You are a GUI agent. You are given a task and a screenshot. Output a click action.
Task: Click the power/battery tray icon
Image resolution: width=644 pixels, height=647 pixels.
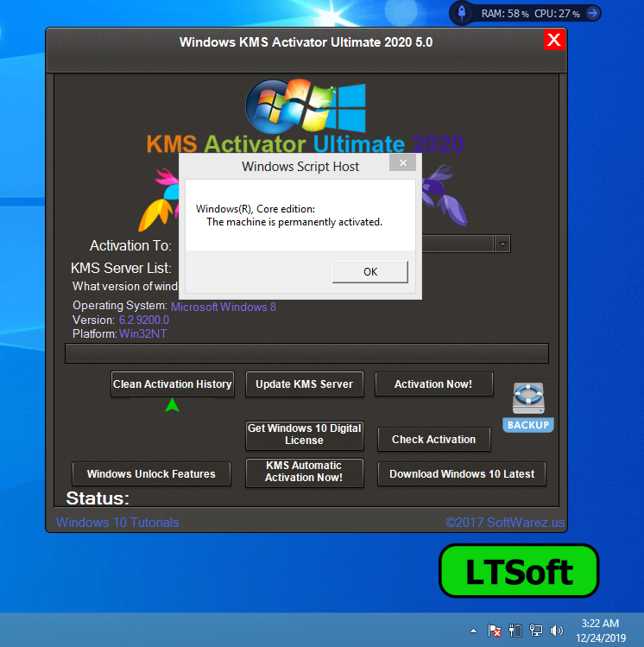pyautogui.click(x=515, y=631)
